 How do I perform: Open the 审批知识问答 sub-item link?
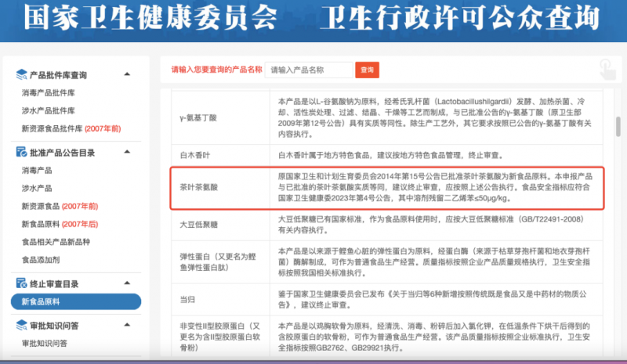coord(45,343)
